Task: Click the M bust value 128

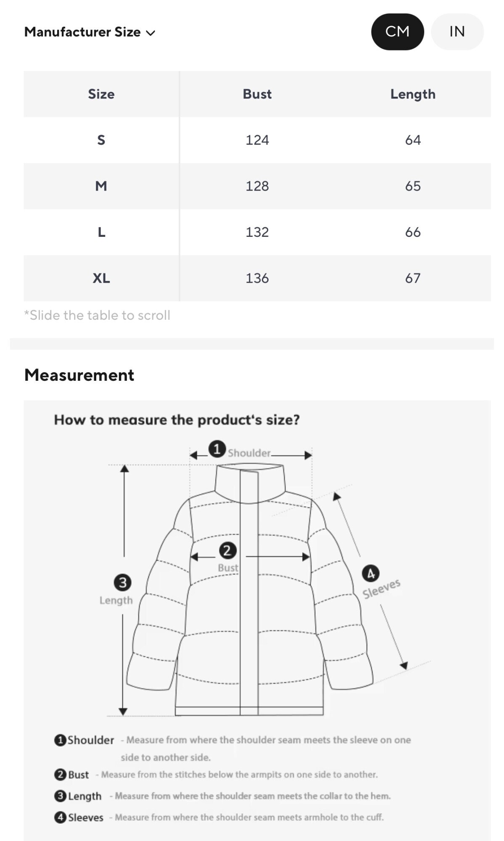Action: pyautogui.click(x=257, y=186)
